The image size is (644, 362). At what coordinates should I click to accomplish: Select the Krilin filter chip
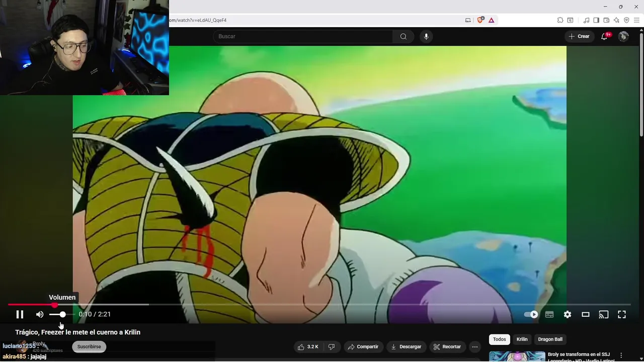pyautogui.click(x=522, y=339)
